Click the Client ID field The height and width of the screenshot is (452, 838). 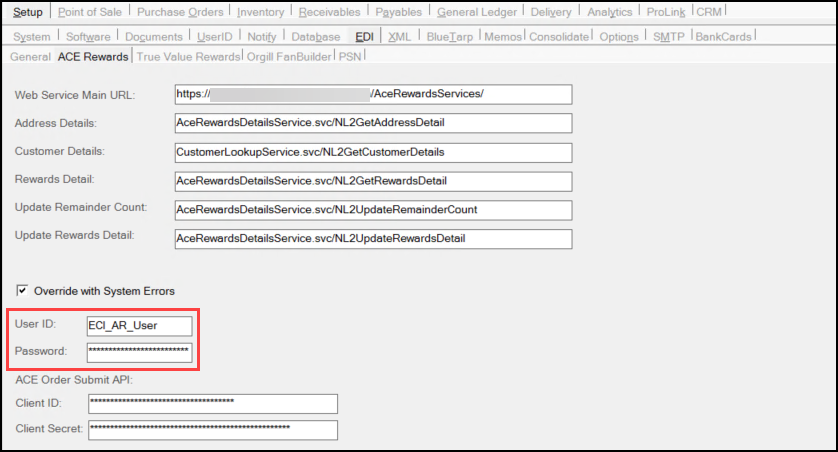(212, 403)
